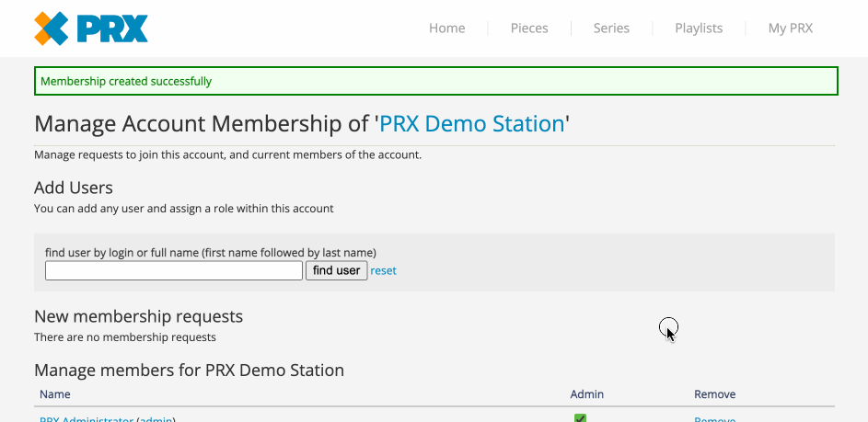Open the Series section
This screenshot has height=422, width=868.
point(611,29)
